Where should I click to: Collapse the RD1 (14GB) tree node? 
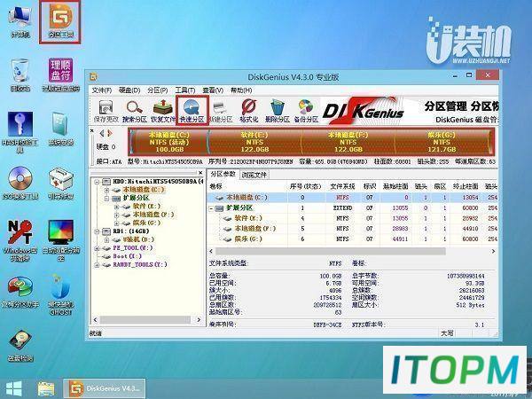coord(97,231)
